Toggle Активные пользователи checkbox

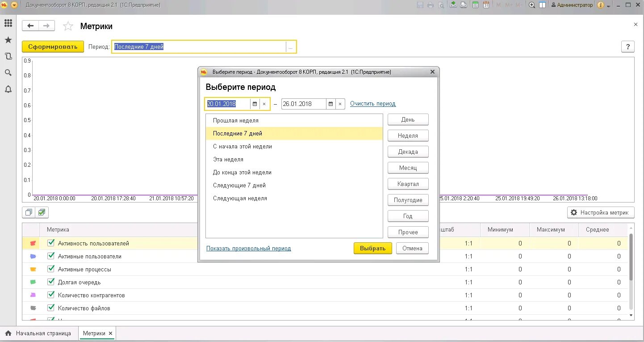pos(51,256)
